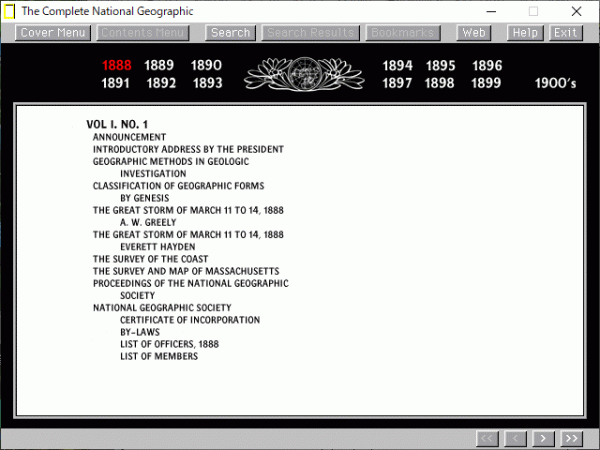Go to next page arrow
This screenshot has width=600, height=450.
click(x=543, y=439)
